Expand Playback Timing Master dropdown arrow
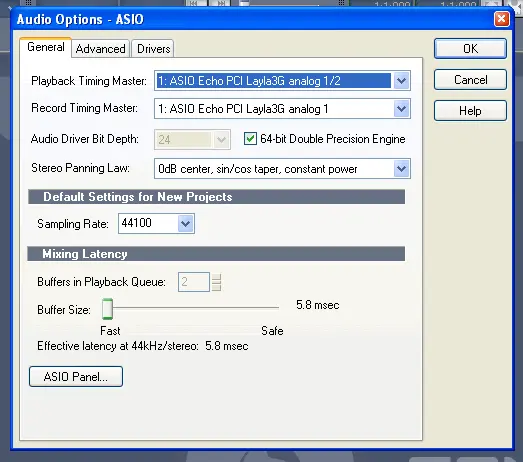This screenshot has width=523, height=462. [401, 80]
